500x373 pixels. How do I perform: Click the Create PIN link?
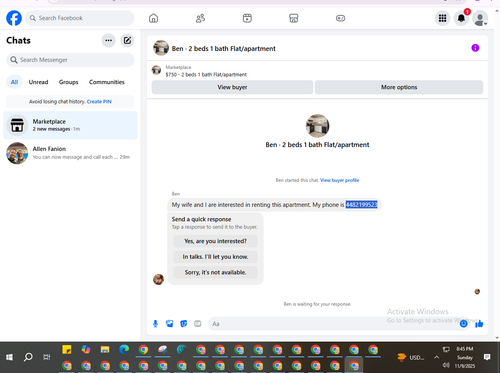(99, 102)
